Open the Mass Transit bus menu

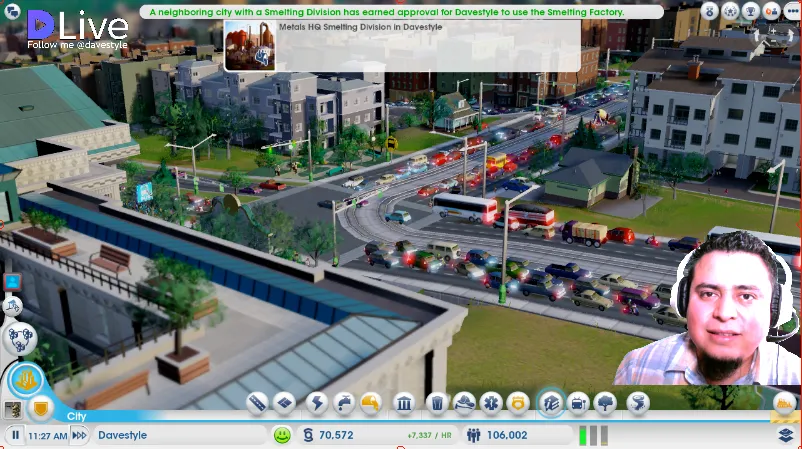(578, 403)
